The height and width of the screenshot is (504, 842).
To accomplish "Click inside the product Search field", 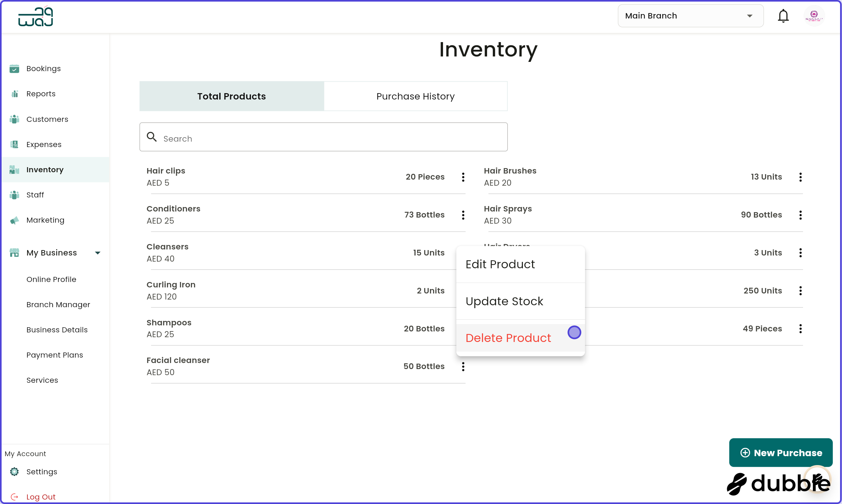I will pos(323,137).
